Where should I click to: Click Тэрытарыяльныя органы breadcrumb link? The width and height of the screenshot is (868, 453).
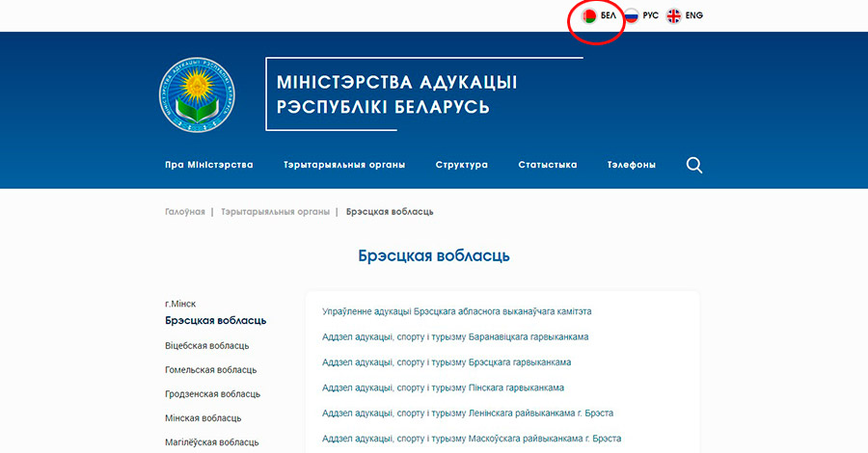[275, 211]
